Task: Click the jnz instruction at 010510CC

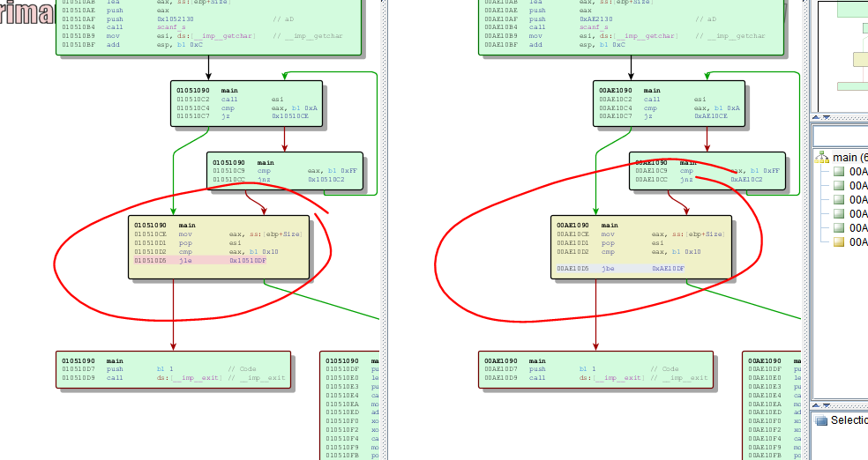Action: click(x=265, y=179)
